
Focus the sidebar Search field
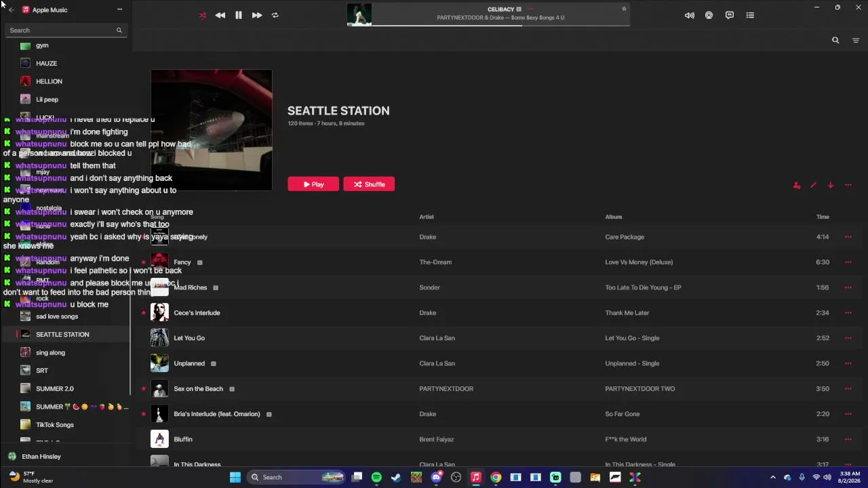click(x=66, y=30)
